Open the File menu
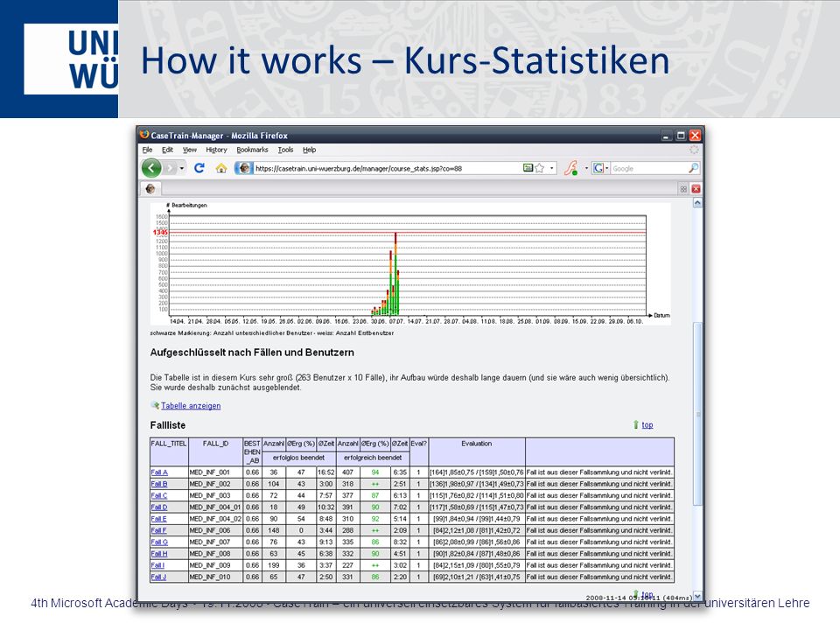This screenshot has width=840, height=630. click(147, 150)
